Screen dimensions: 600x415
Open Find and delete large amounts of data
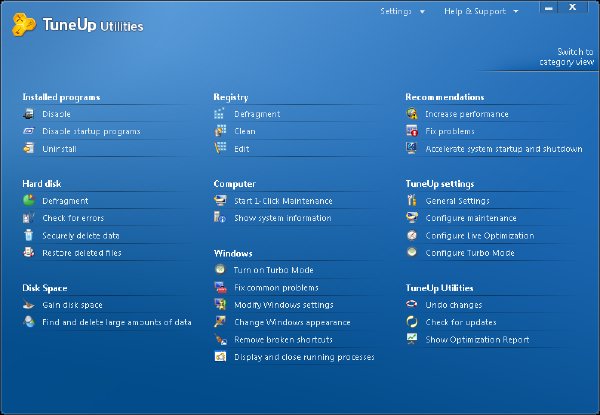117,322
